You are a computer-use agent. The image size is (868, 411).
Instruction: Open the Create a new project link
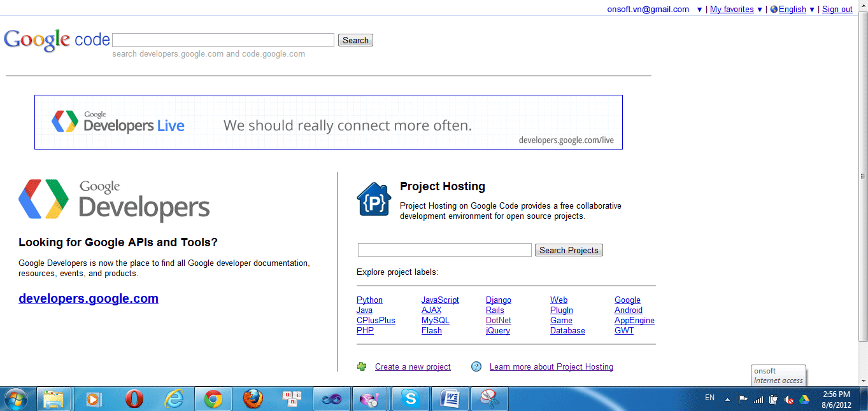click(413, 367)
